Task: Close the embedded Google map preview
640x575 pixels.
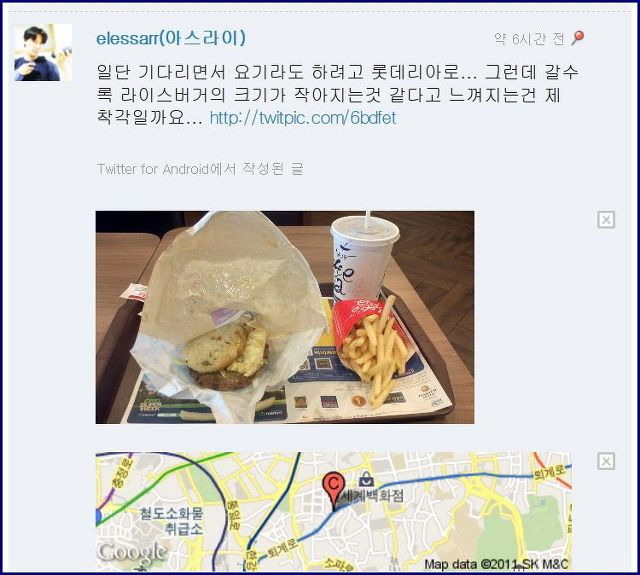Action: pyautogui.click(x=606, y=462)
